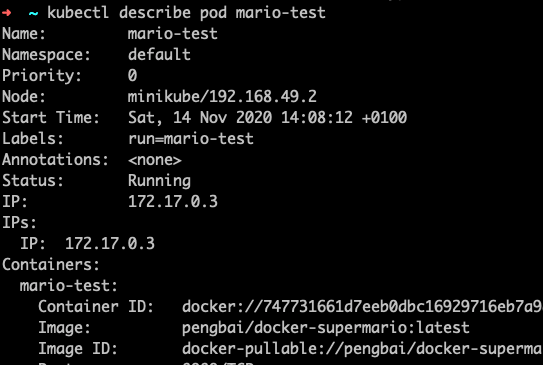Click the node value minikube/192.168.49.2
Image resolution: width=543 pixels, height=365 pixels.
pos(222,97)
